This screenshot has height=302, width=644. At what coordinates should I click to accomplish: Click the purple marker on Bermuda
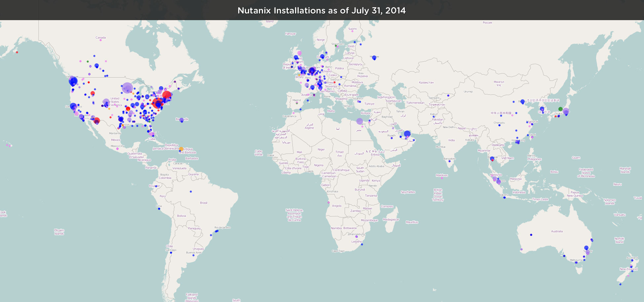tap(181, 120)
